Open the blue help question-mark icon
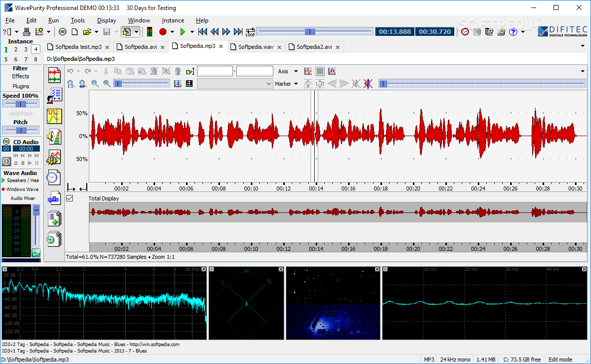The width and height of the screenshot is (591, 364). 513,32
